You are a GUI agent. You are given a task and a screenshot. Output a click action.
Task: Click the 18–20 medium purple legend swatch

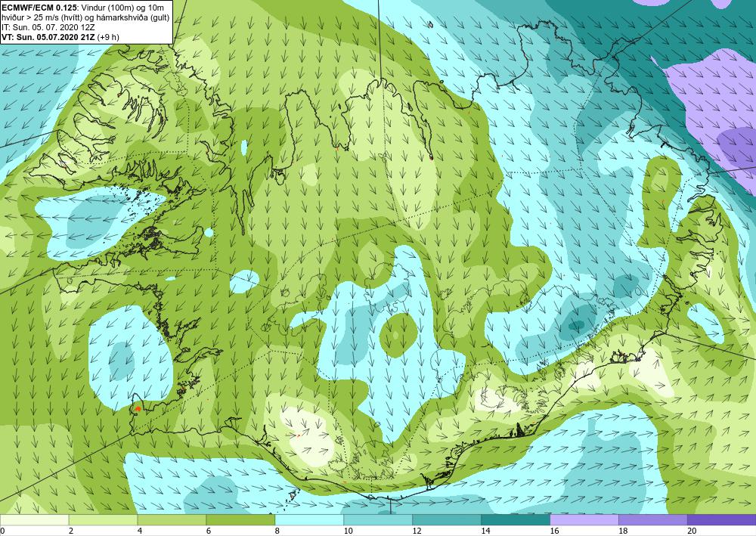653,520
